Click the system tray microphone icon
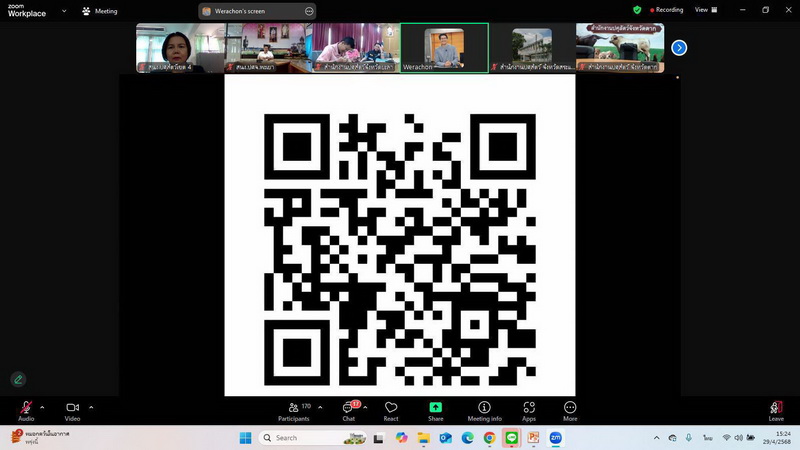 pyautogui.click(x=689, y=438)
